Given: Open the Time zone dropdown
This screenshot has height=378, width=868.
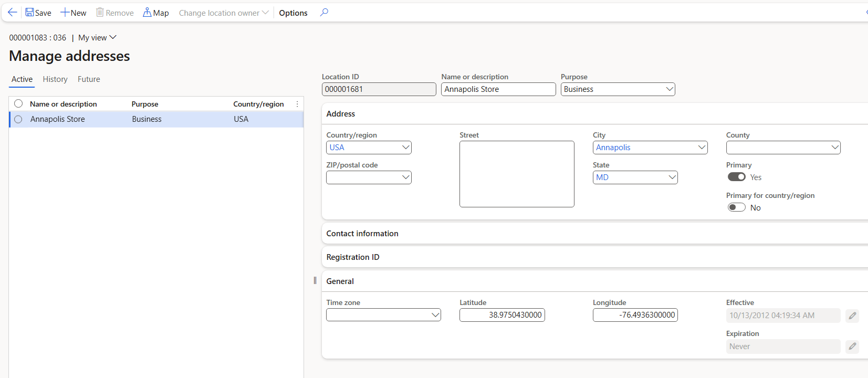Looking at the screenshot, I should tap(435, 315).
